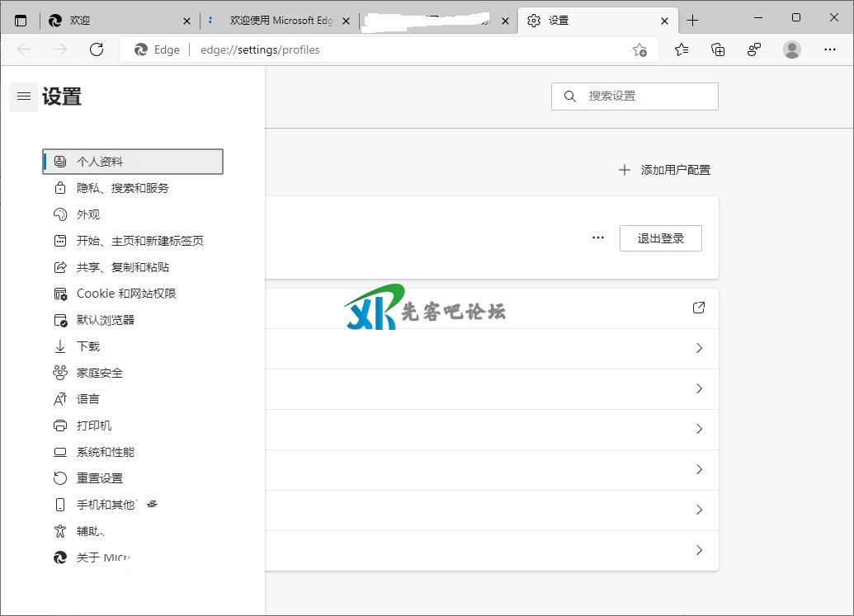Add this page to favorites star icon

pyautogui.click(x=639, y=50)
